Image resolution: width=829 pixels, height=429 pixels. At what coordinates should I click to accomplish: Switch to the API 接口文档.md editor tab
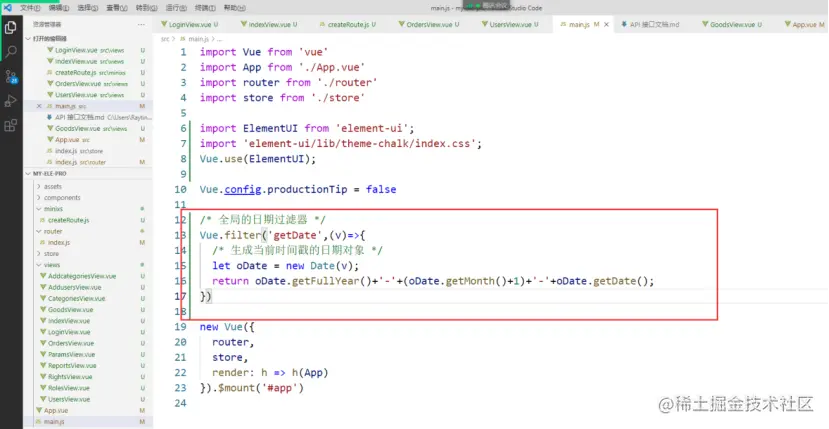[x=650, y=24]
